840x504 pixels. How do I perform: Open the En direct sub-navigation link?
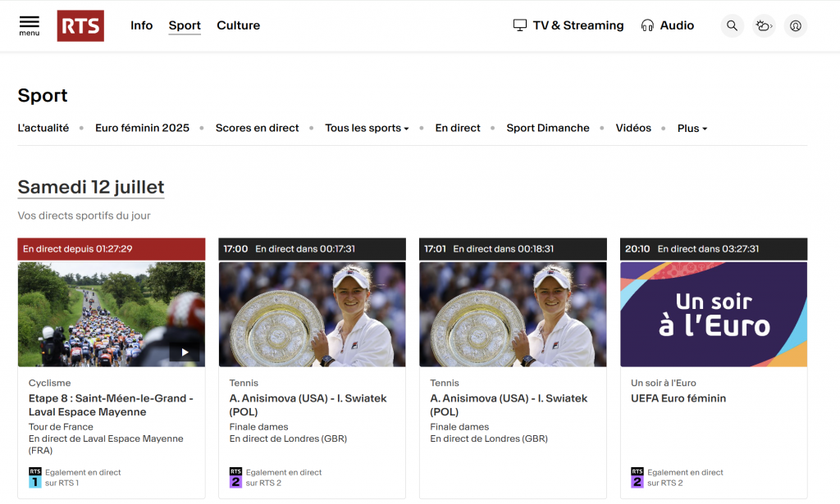[458, 128]
